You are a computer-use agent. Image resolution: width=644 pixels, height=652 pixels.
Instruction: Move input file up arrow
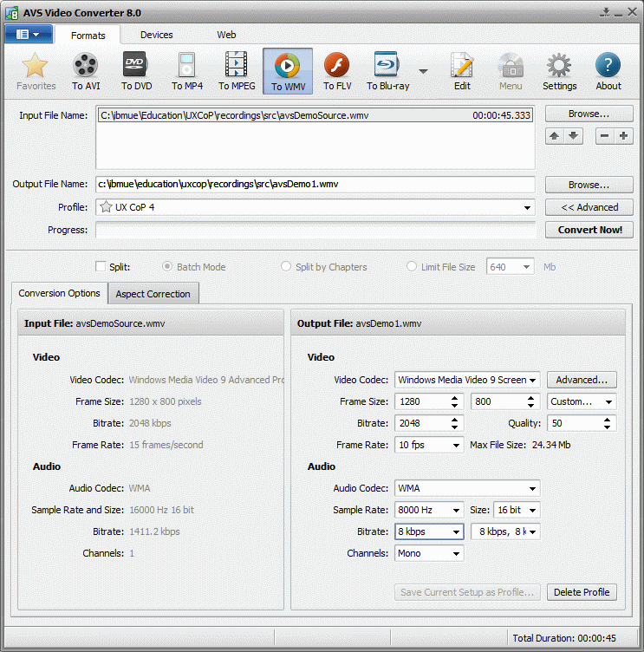coord(555,136)
